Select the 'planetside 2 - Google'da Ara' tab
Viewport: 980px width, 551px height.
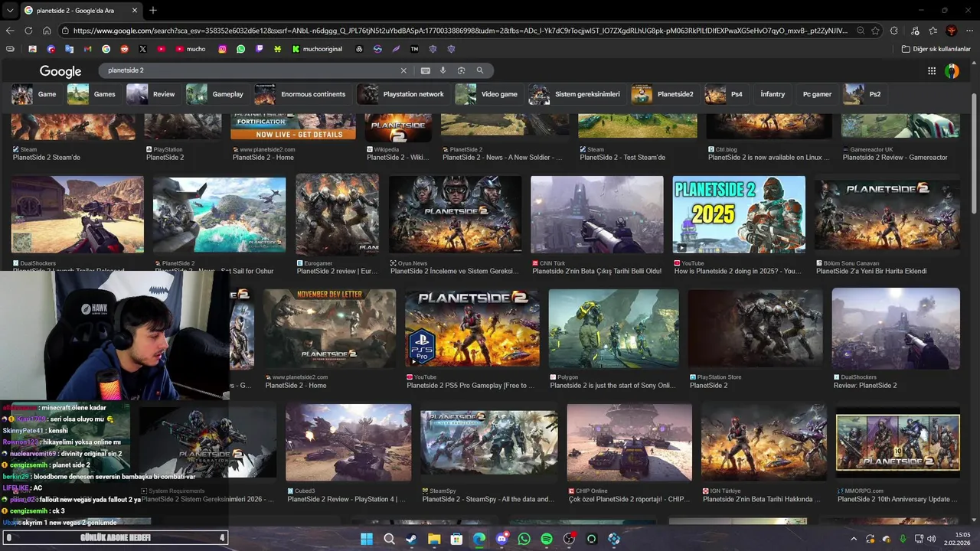pyautogui.click(x=80, y=10)
